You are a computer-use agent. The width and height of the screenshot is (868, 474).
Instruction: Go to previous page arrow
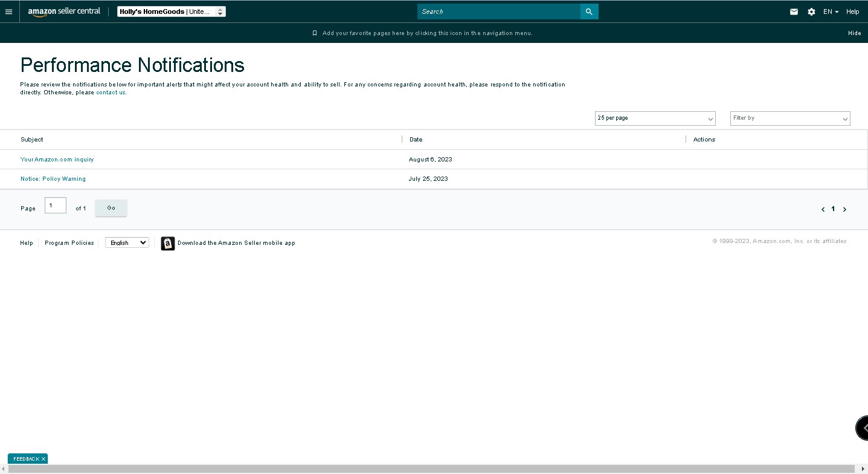click(823, 209)
